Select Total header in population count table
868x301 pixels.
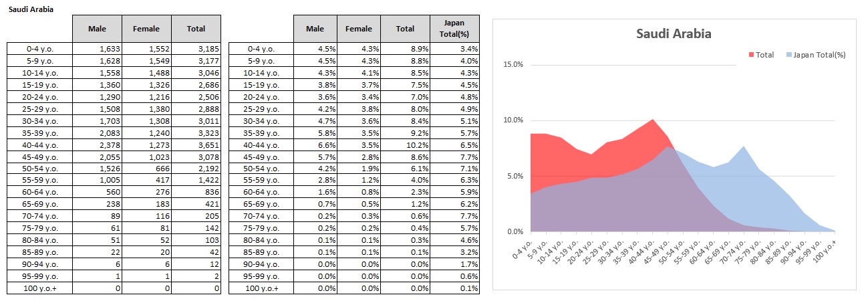click(196, 29)
